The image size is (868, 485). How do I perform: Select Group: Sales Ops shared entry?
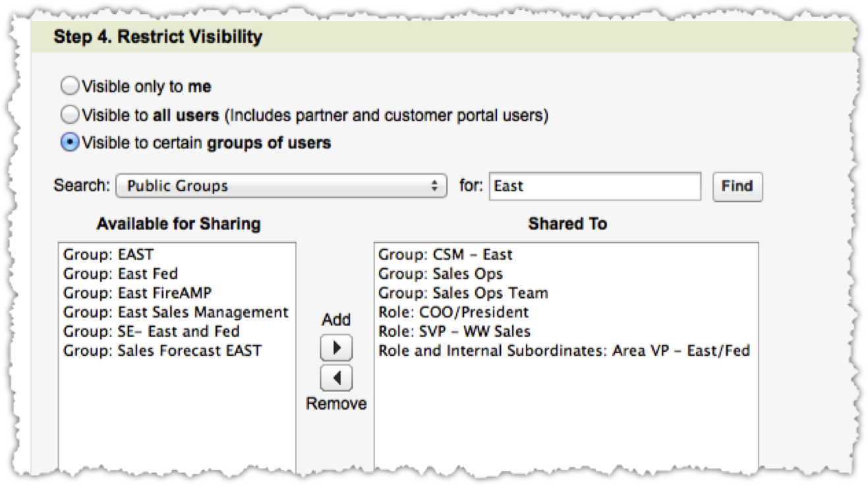coord(440,273)
